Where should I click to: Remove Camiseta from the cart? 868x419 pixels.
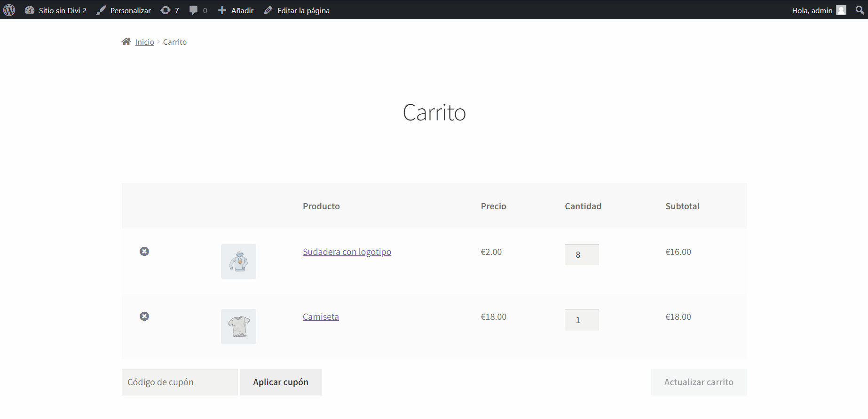point(144,316)
